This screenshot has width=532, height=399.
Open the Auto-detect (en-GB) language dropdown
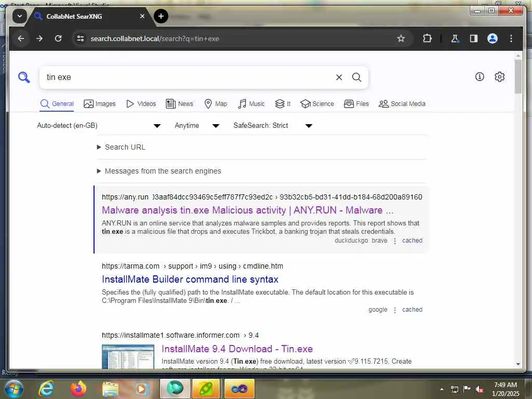tap(99, 126)
